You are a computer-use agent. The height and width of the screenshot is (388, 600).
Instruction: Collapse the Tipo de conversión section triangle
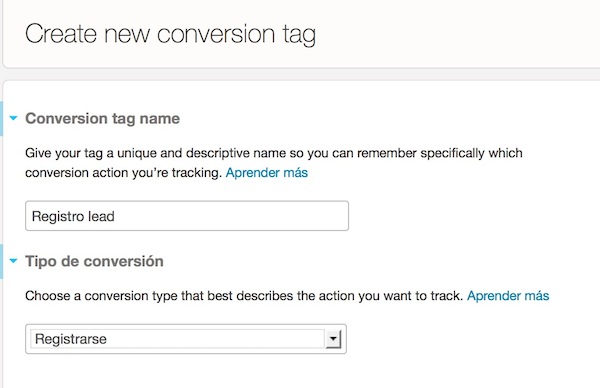(x=13, y=261)
